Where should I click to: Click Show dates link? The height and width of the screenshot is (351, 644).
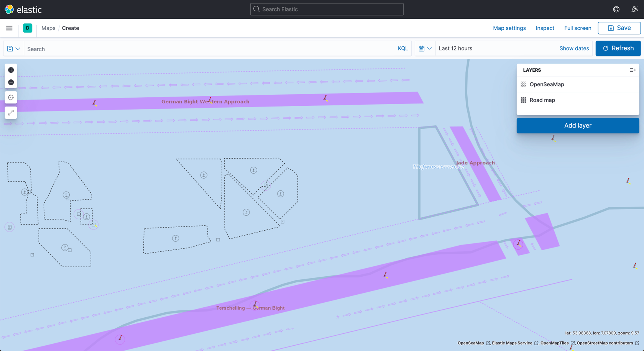574,48
